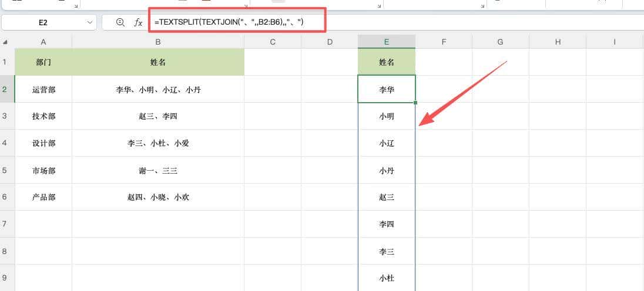Click the 姓名 header cell in column B
Image resolution: width=644 pixels, height=291 pixels.
[158, 62]
